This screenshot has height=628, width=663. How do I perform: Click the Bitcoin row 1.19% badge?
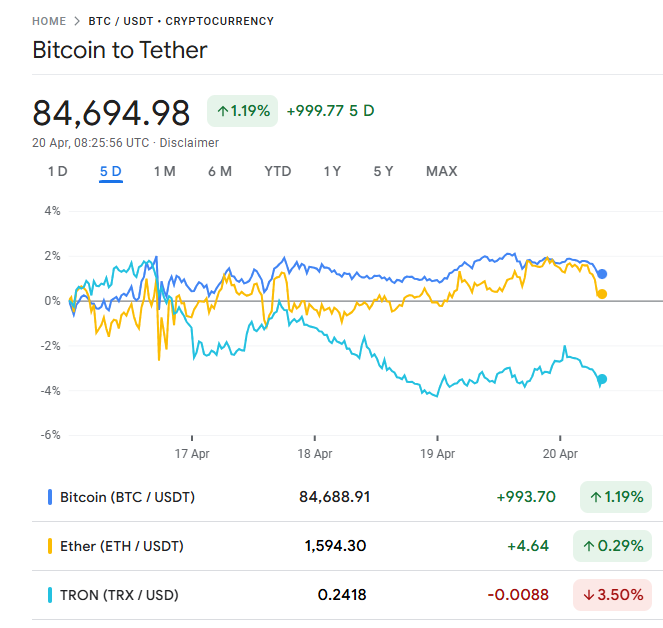tap(616, 497)
